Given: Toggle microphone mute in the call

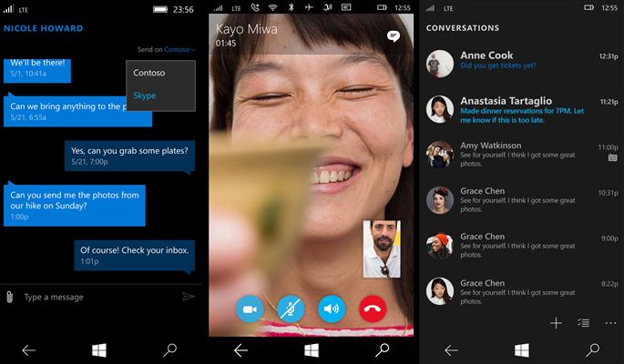Looking at the screenshot, I should tap(291, 308).
